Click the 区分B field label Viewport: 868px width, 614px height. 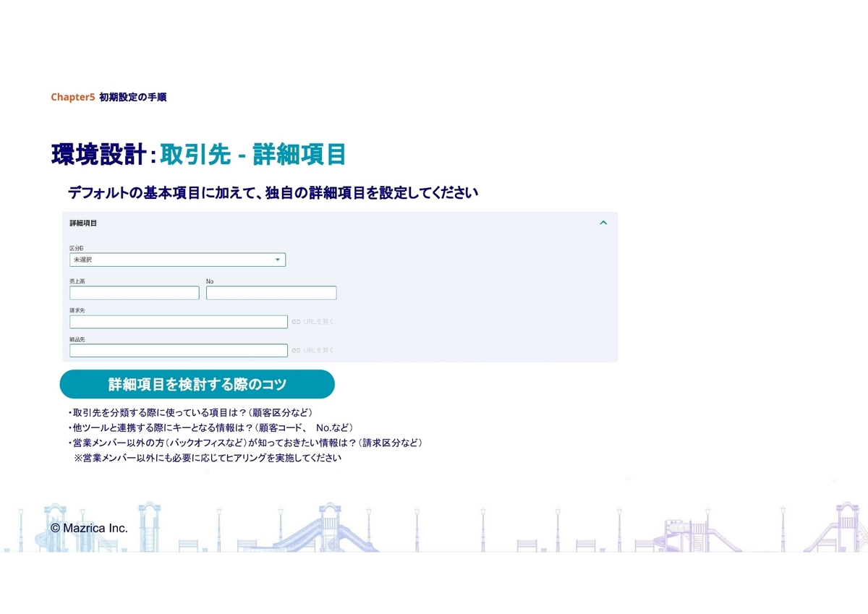(x=77, y=248)
